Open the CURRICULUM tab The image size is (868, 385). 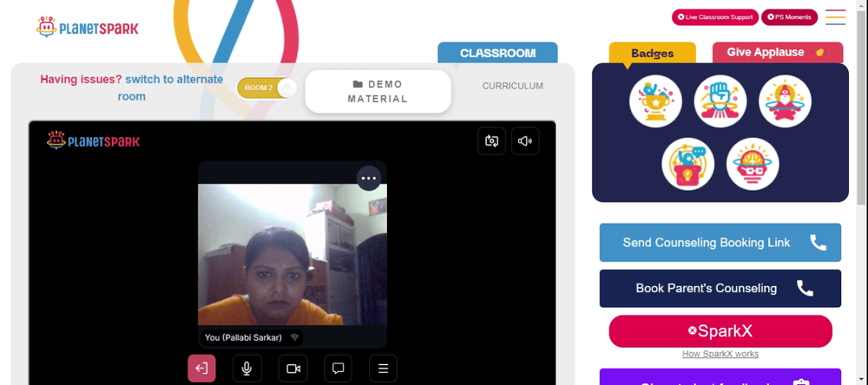tap(513, 87)
